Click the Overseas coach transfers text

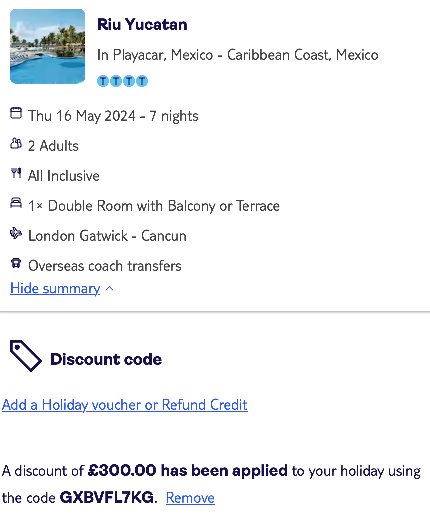(105, 266)
